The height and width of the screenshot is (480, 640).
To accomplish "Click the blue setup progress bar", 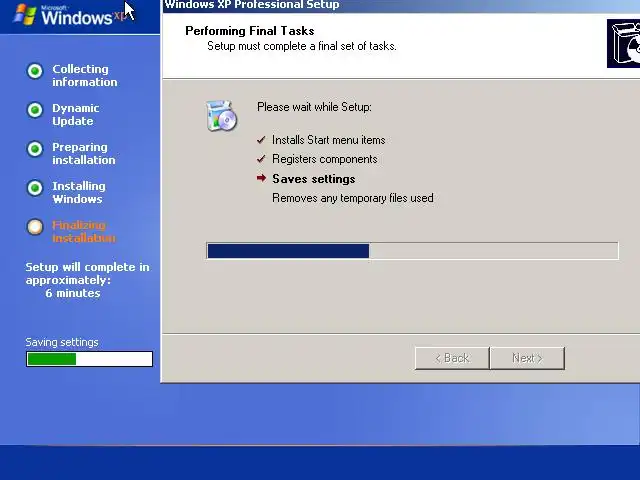I will coord(413,251).
